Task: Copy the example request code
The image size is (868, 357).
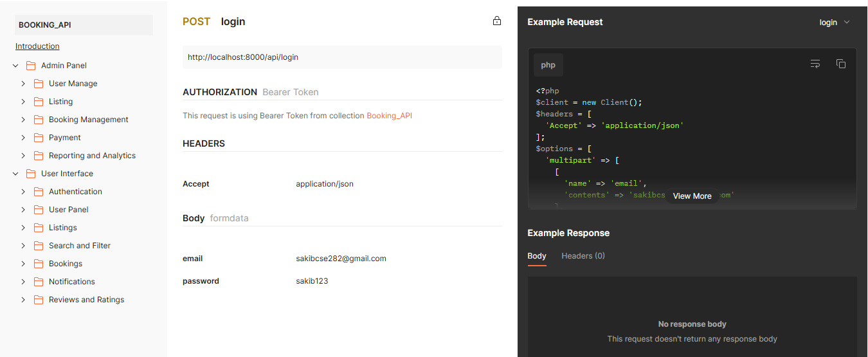Action: coord(840,64)
